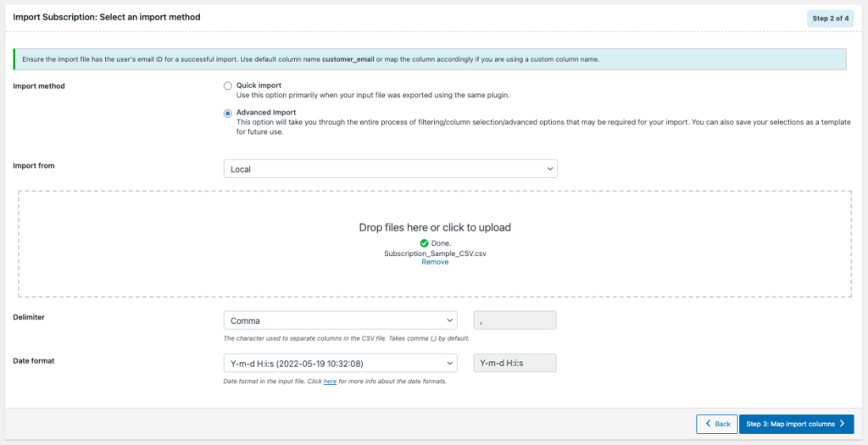Open the Date format Y-m-d dropdown

click(339, 363)
